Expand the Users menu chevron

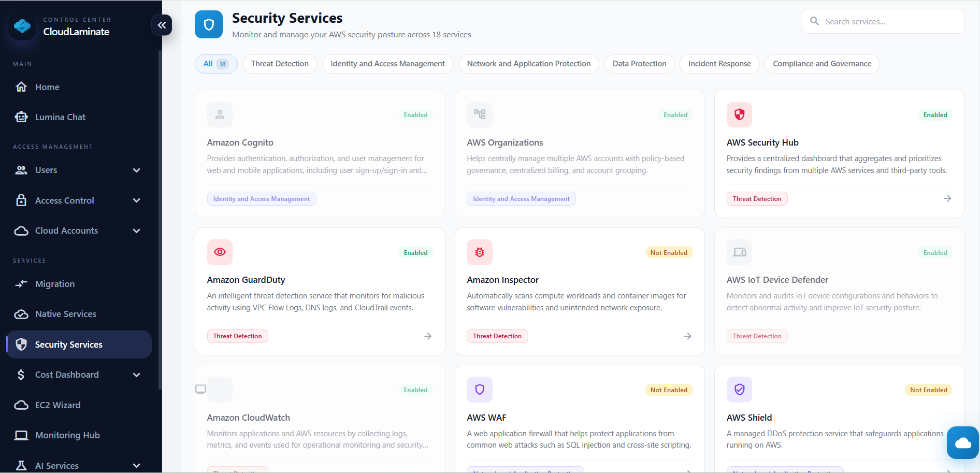[136, 170]
